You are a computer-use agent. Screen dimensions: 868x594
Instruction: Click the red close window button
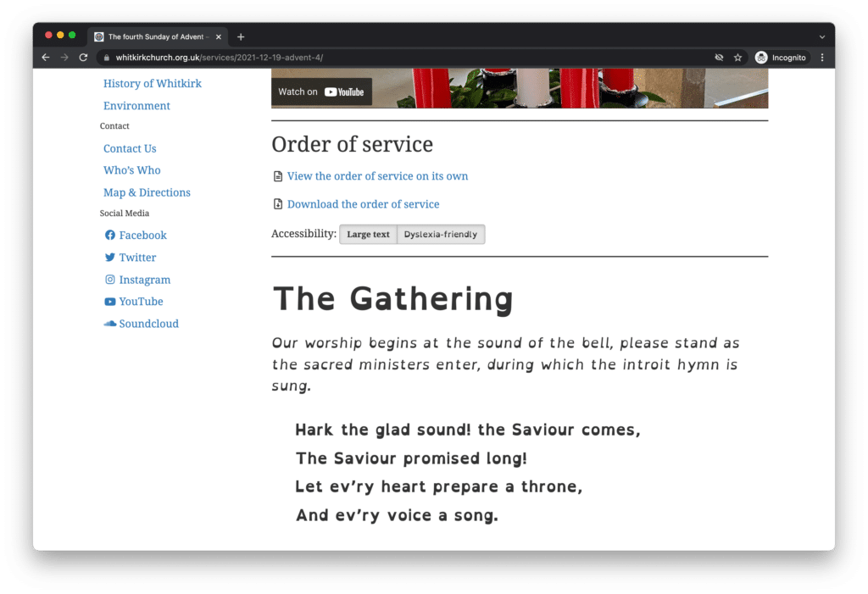tap(48, 35)
